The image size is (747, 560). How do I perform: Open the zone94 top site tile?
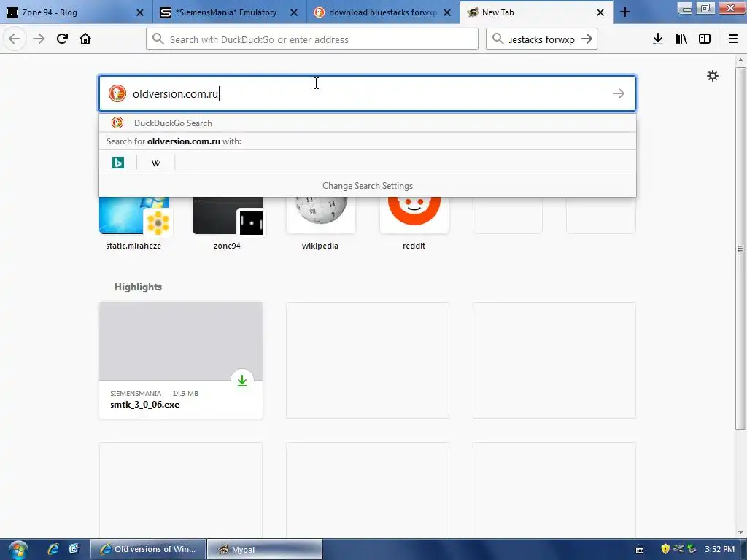[x=227, y=224]
